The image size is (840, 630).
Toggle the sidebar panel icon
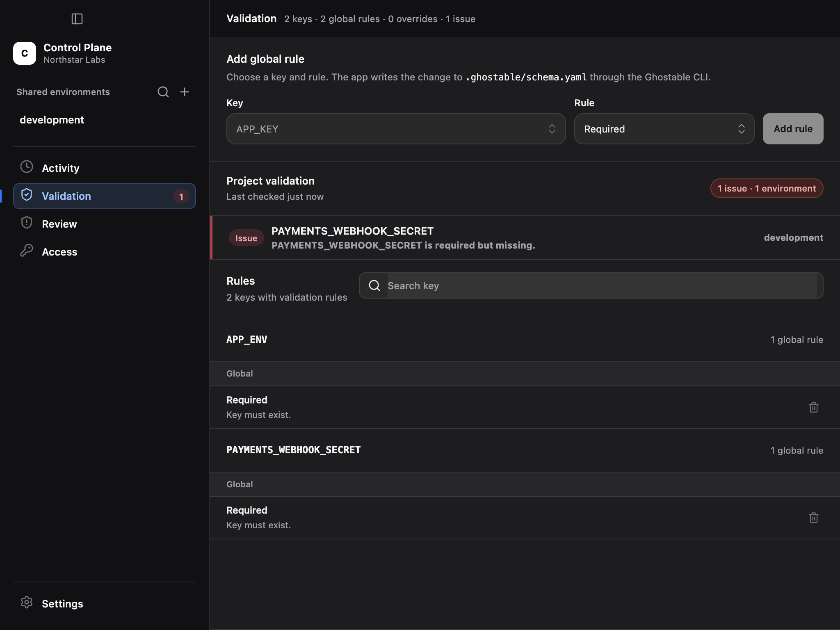click(x=77, y=19)
